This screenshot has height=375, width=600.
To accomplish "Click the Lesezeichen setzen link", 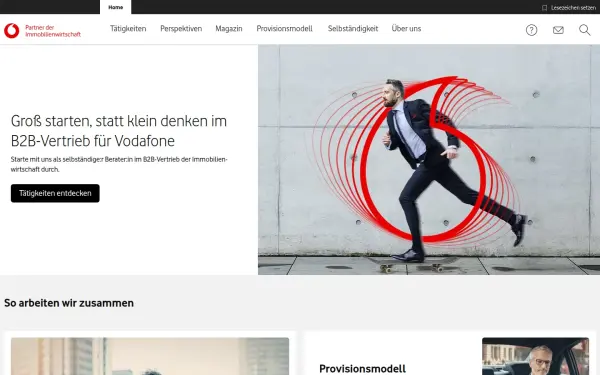I will coord(573,8).
